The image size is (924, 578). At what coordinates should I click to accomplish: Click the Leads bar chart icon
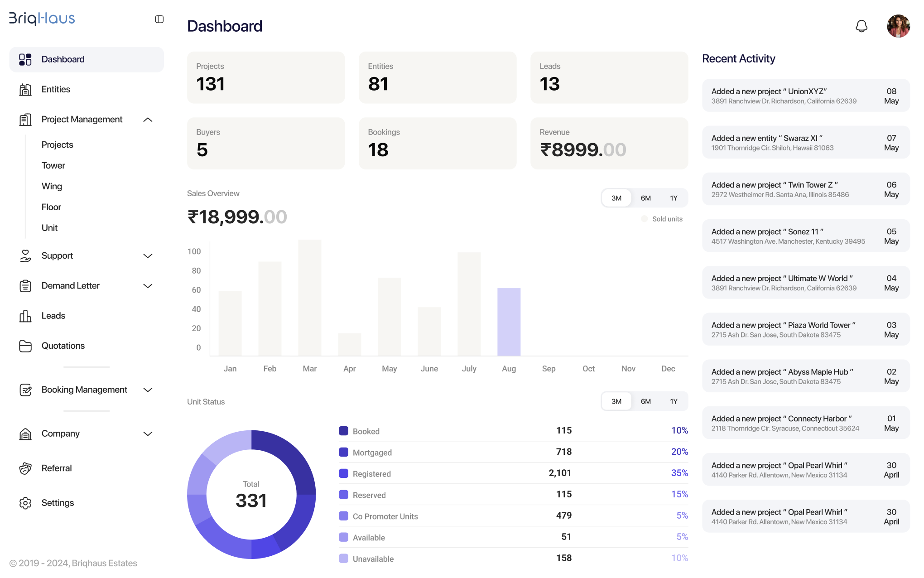click(x=25, y=316)
